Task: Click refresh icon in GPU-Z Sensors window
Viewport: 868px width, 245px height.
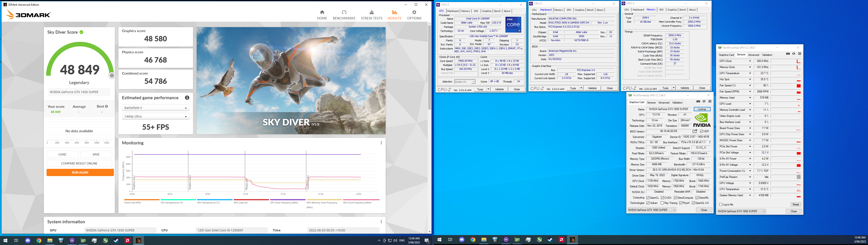Action: 794,54
